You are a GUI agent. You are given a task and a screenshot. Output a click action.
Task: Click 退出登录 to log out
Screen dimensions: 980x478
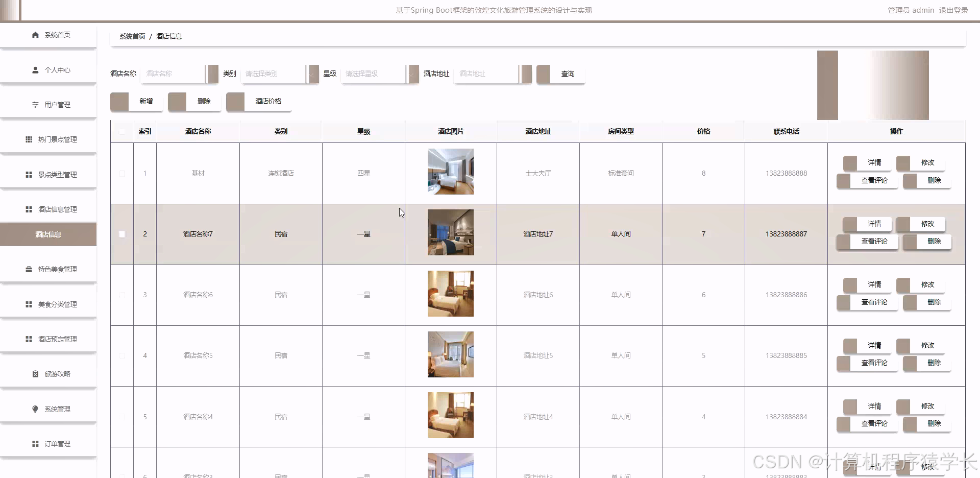pos(953,10)
